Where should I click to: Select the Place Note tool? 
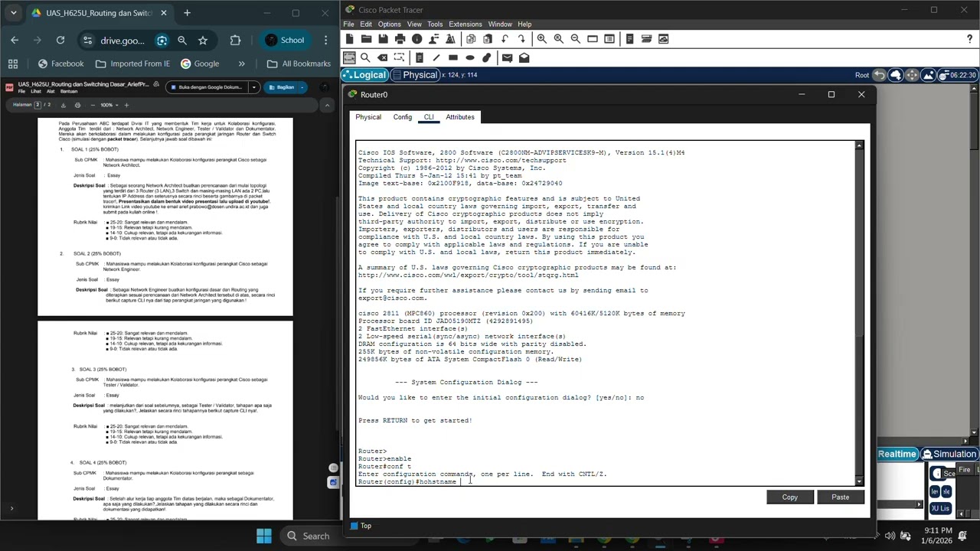click(420, 57)
